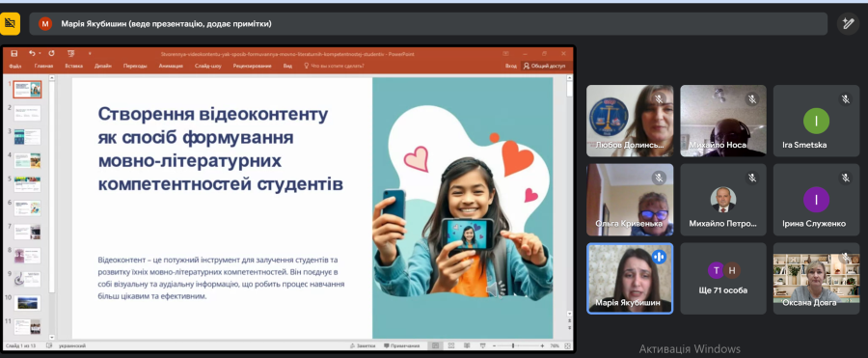868x358 pixels.
Task: Click the next slide double arrow below scrollbar
Action: click(570, 328)
